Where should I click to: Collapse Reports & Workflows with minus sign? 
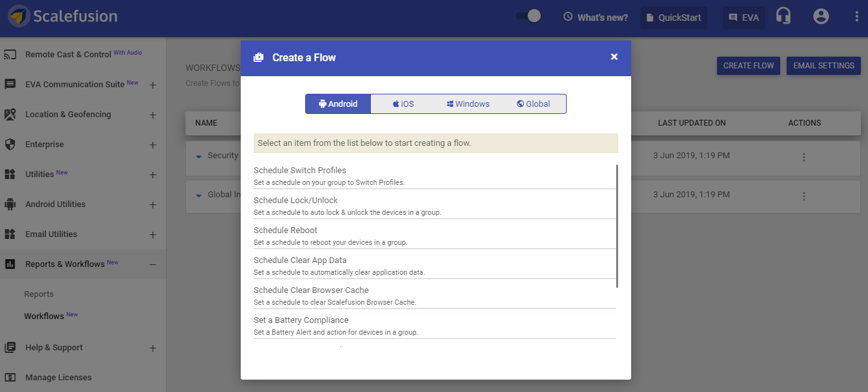153,265
